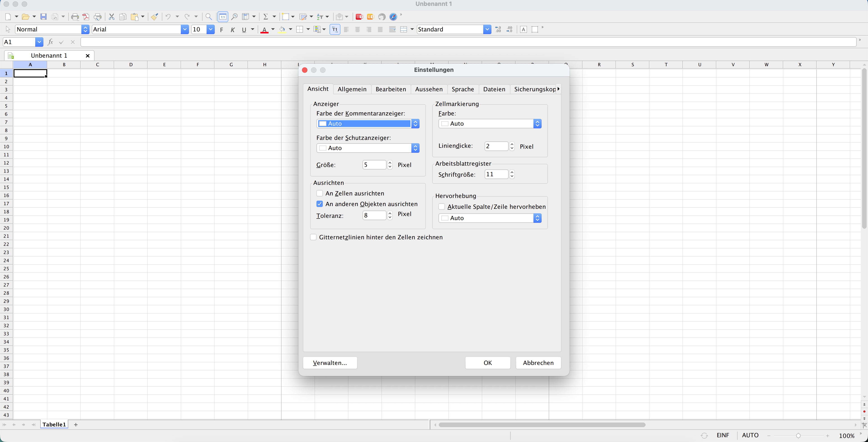Click the Cut scissors icon
Viewport: 868px width, 442px height.
[111, 17]
